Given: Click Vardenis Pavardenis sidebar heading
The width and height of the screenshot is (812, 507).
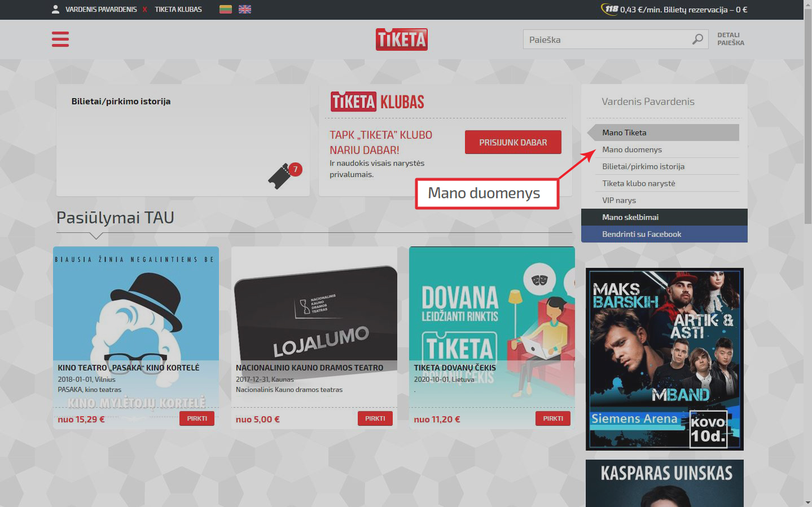Looking at the screenshot, I should pos(648,102).
